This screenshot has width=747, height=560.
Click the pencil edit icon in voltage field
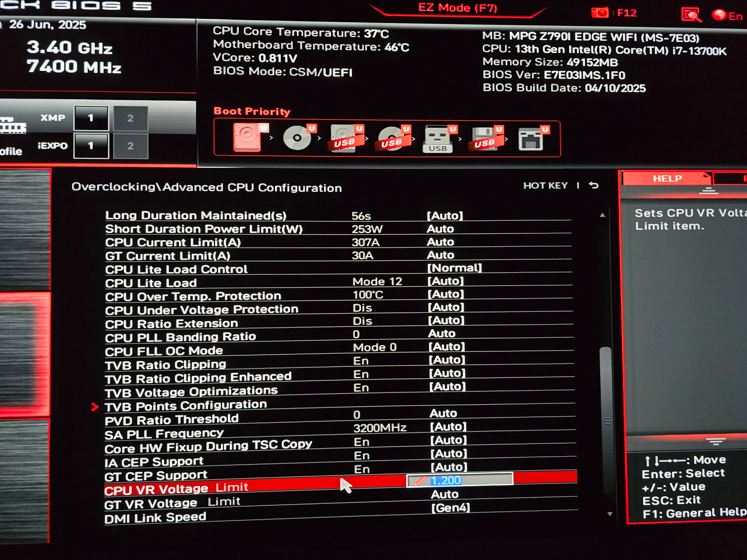point(420,481)
